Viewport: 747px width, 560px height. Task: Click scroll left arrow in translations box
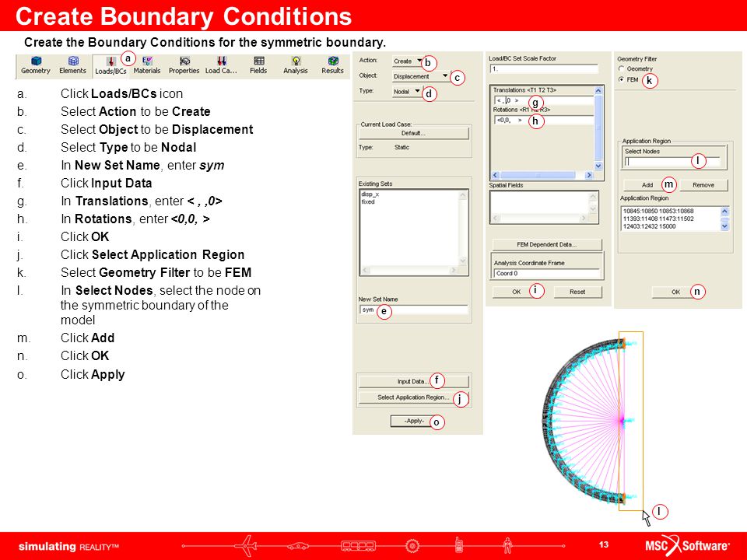click(495, 175)
